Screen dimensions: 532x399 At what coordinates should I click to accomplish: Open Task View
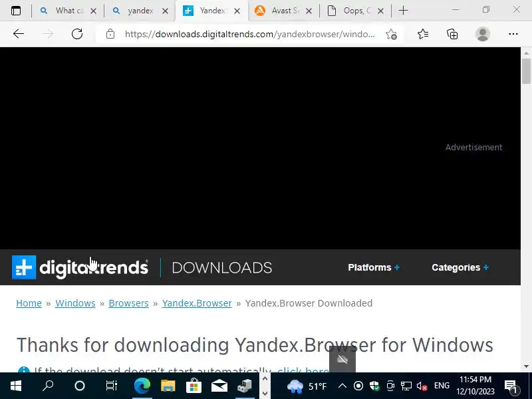tap(111, 386)
